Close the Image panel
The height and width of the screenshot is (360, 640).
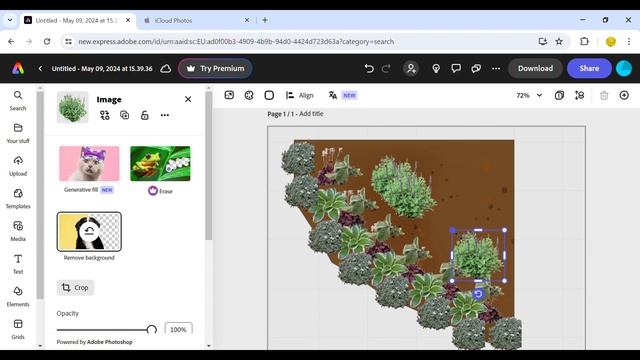click(x=188, y=99)
